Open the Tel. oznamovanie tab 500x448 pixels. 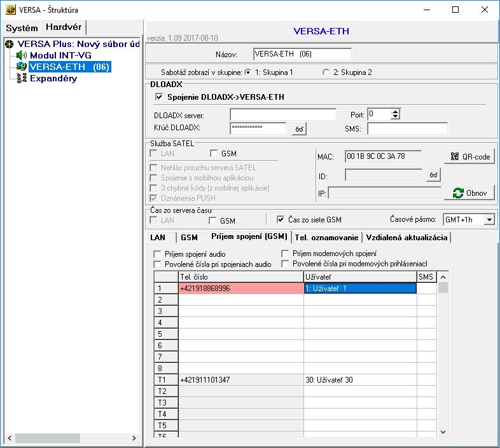(326, 238)
